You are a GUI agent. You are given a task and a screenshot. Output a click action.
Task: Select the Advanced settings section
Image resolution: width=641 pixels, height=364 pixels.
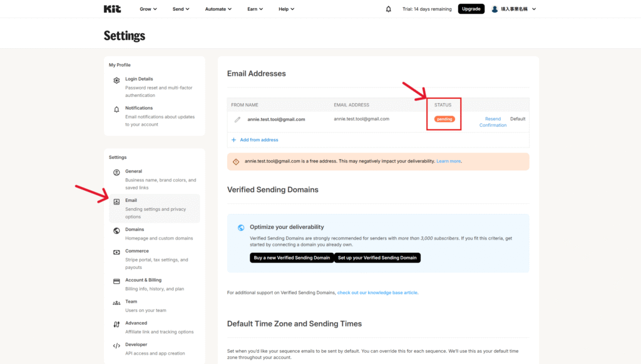point(136,323)
